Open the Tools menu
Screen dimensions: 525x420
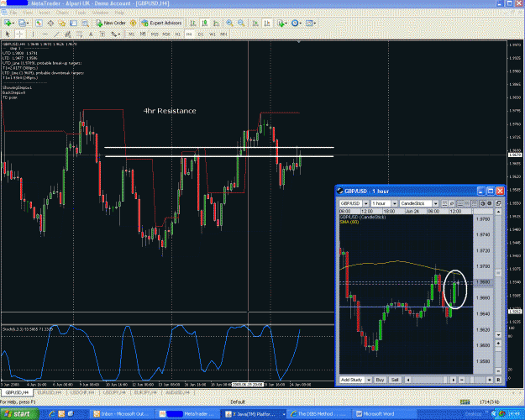click(x=81, y=13)
